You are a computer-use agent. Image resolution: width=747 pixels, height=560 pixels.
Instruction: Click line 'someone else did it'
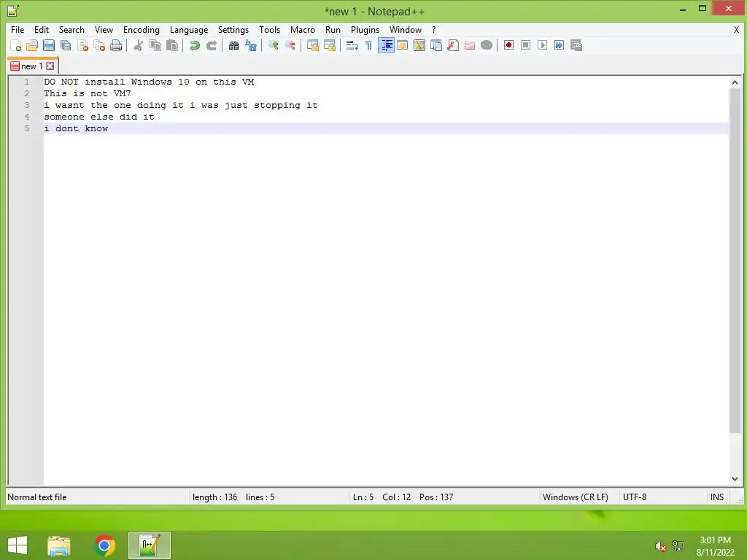coord(99,117)
